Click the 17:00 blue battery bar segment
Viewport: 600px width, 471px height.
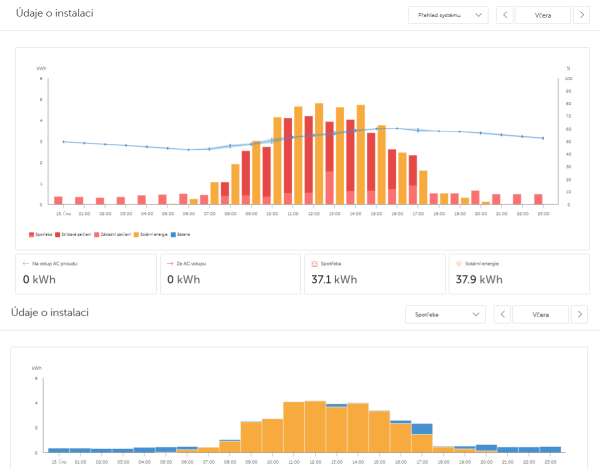tap(422, 429)
